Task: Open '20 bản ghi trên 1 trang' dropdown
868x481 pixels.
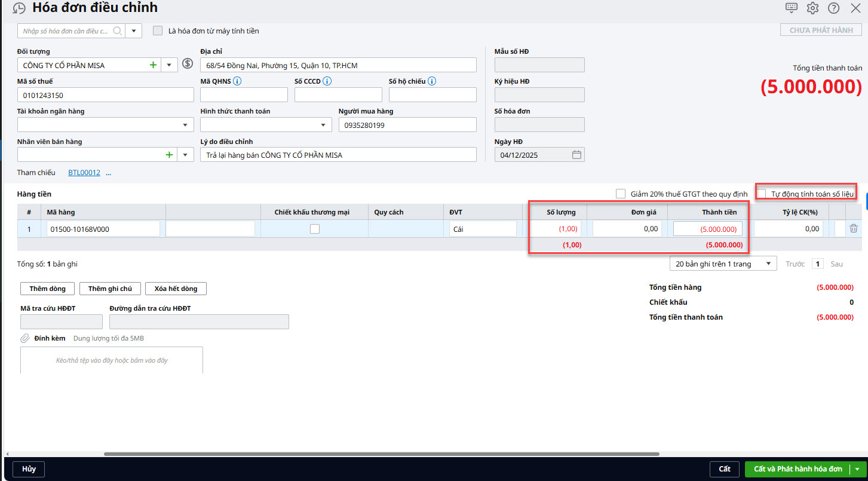Action: 768,264
